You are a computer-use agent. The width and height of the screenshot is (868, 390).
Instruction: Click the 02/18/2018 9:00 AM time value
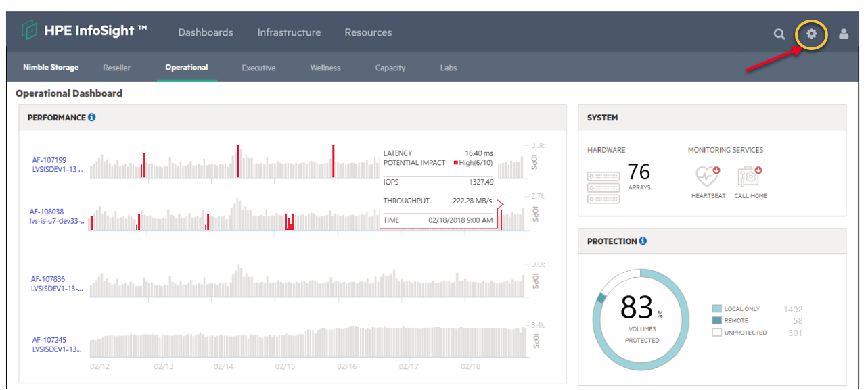[x=461, y=220]
